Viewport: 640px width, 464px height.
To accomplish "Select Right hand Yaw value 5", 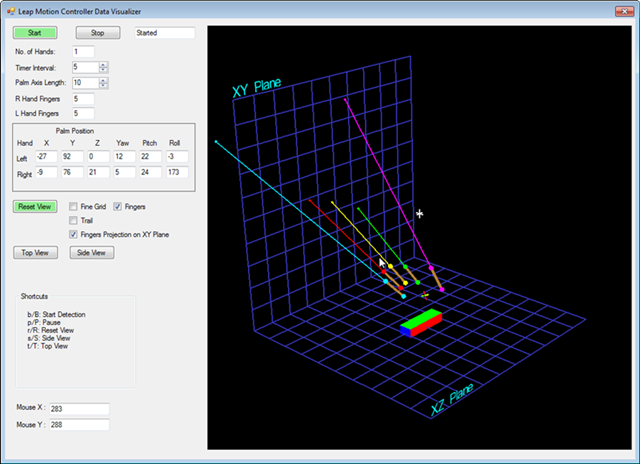I will 124,172.
